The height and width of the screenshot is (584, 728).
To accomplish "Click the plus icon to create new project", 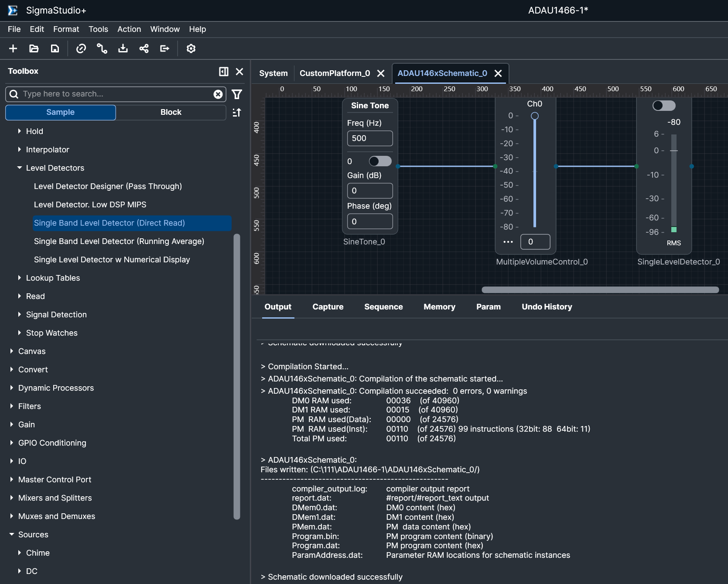I will [x=13, y=48].
